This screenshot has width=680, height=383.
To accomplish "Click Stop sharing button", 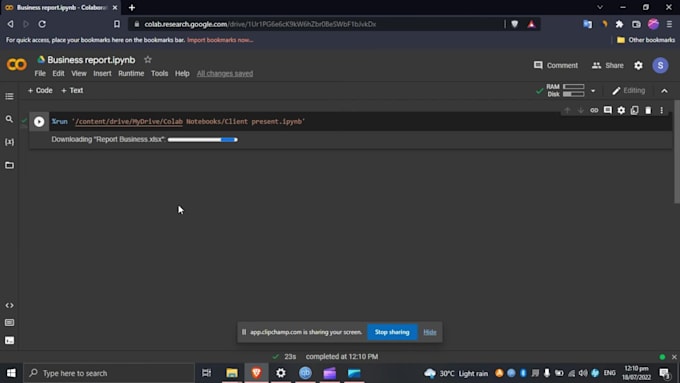I will pyautogui.click(x=392, y=332).
